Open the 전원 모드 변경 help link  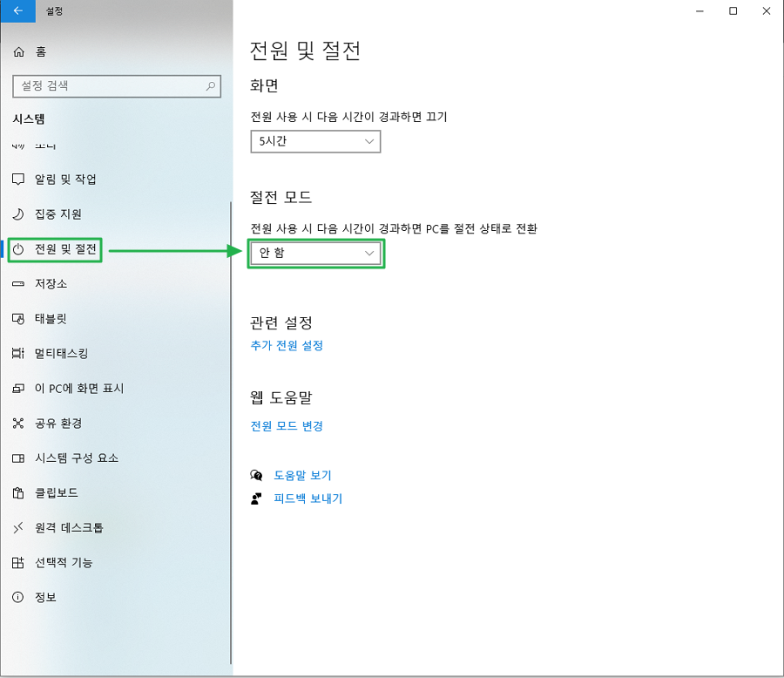point(287,426)
